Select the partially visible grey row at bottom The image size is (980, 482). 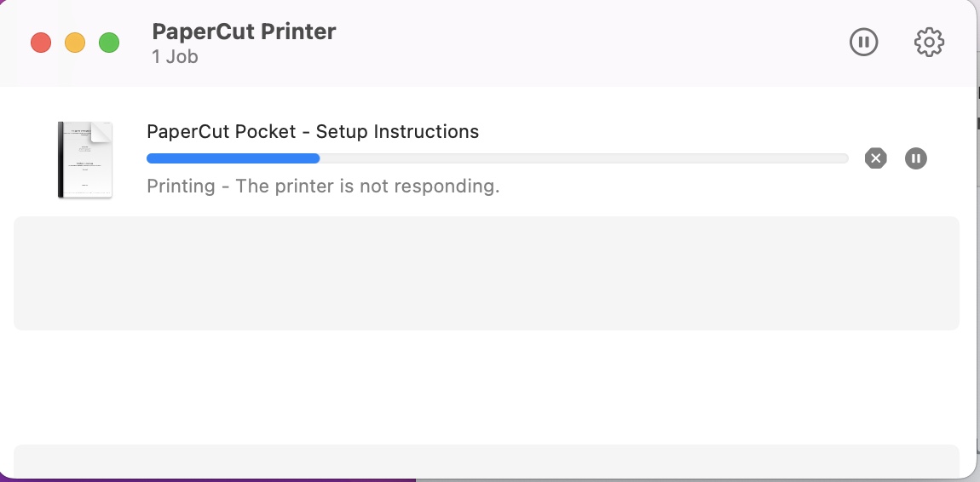tap(487, 462)
